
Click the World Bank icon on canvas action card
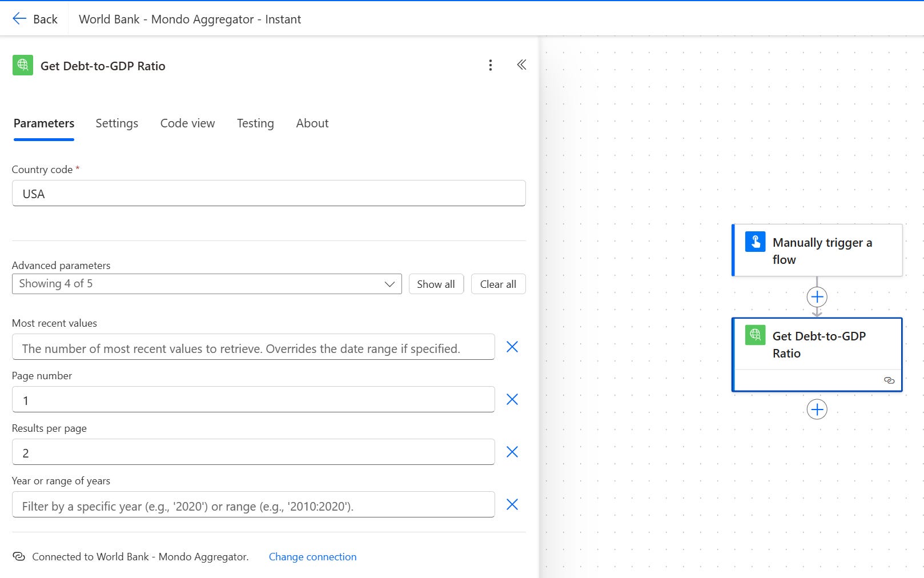click(x=755, y=335)
